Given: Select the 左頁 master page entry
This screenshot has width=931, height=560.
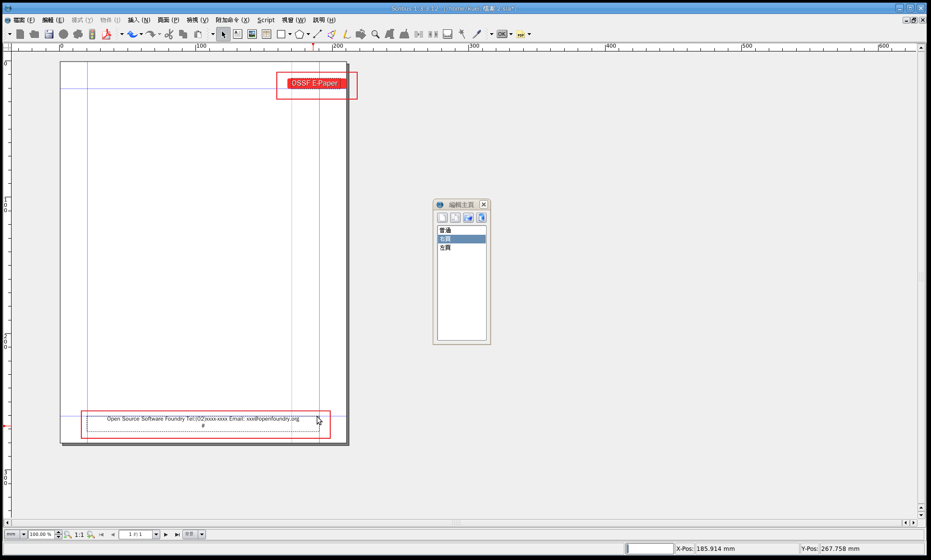Looking at the screenshot, I should [x=445, y=248].
